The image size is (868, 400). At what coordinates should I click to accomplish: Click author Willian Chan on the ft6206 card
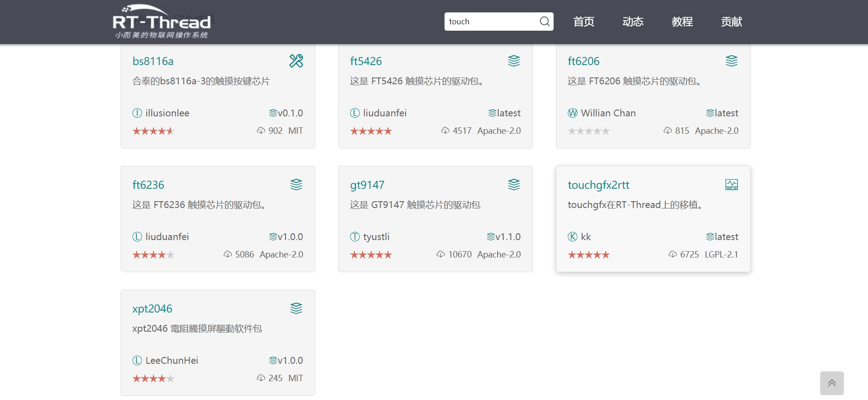(608, 113)
